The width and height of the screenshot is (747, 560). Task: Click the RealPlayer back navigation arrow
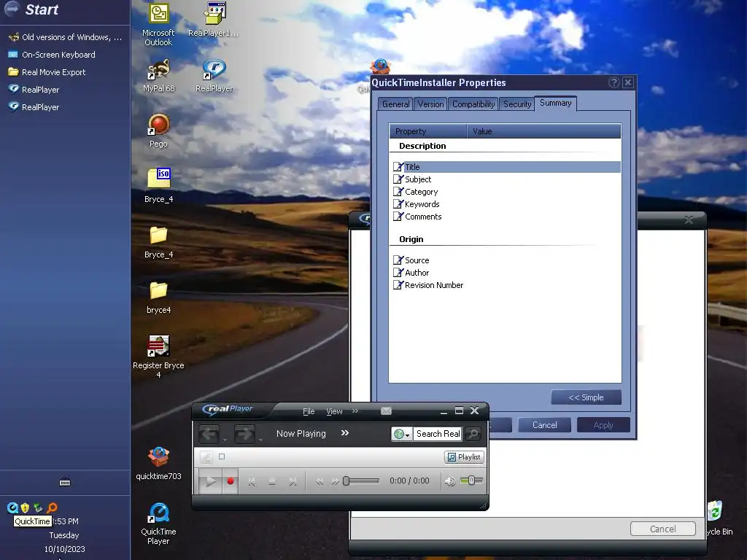(209, 434)
